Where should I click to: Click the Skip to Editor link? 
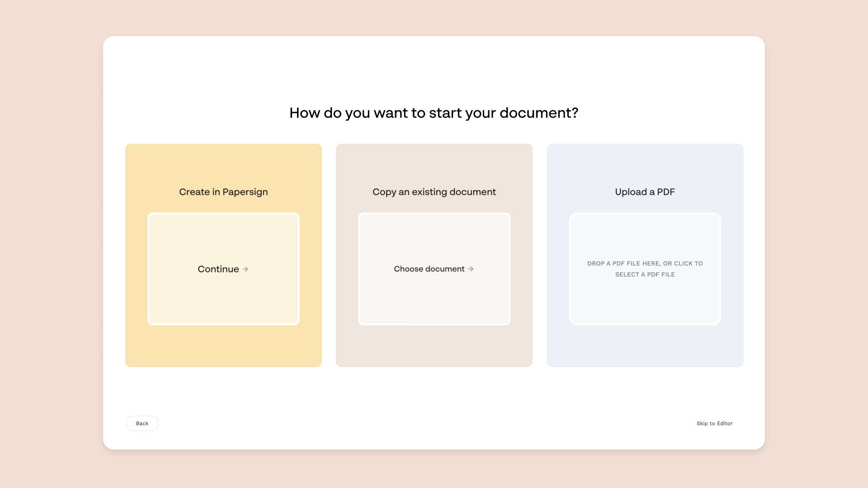point(714,423)
